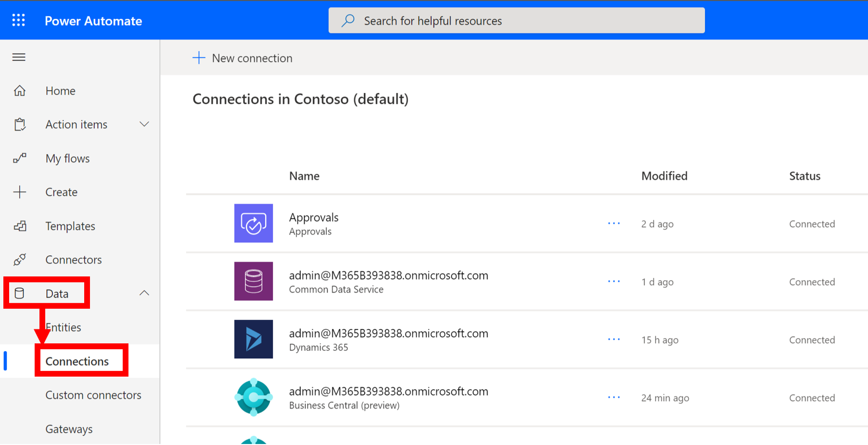Click the Templates icon
The image size is (868, 445).
pyautogui.click(x=20, y=226)
